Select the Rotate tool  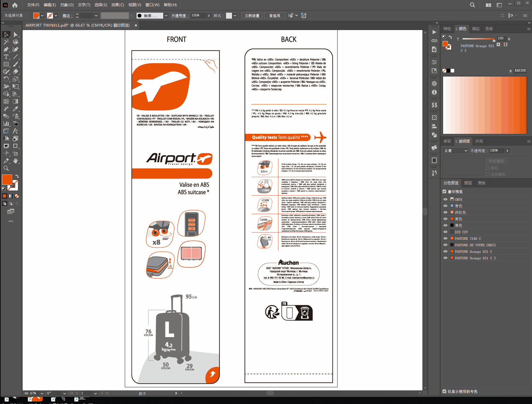tap(6, 79)
